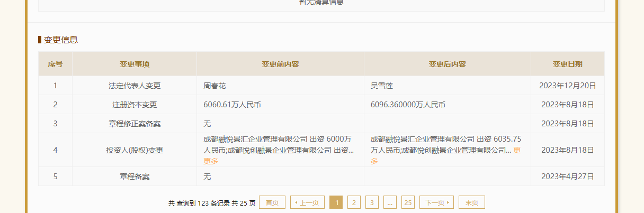Click the 变更事项 column header
Viewport: 644px width, 213px height.
[135, 64]
